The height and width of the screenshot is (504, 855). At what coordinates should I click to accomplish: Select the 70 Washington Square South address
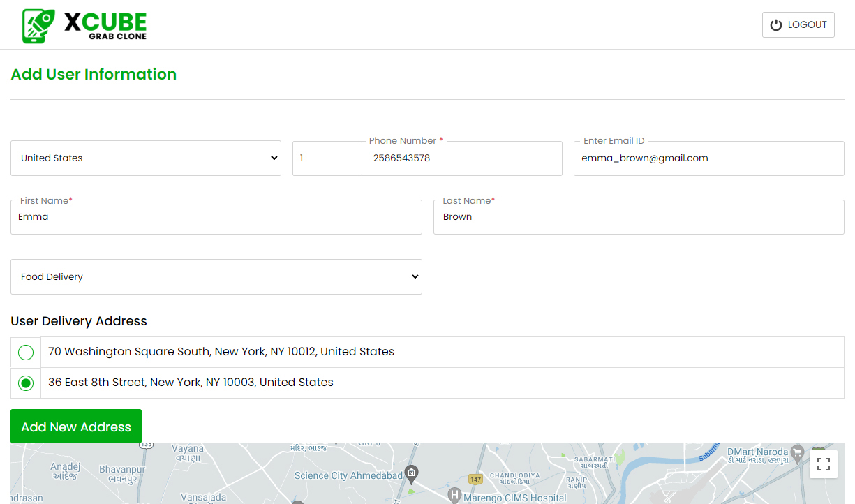pyautogui.click(x=25, y=352)
